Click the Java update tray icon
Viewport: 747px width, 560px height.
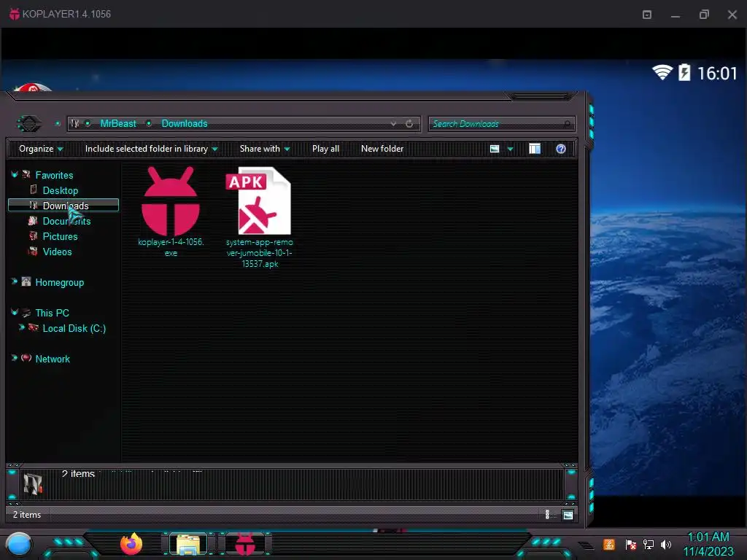[608, 544]
